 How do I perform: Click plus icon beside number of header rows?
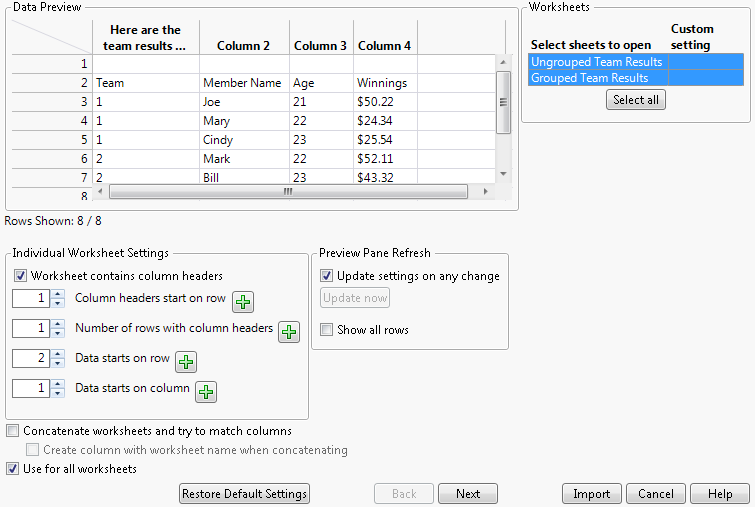pyautogui.click(x=289, y=332)
